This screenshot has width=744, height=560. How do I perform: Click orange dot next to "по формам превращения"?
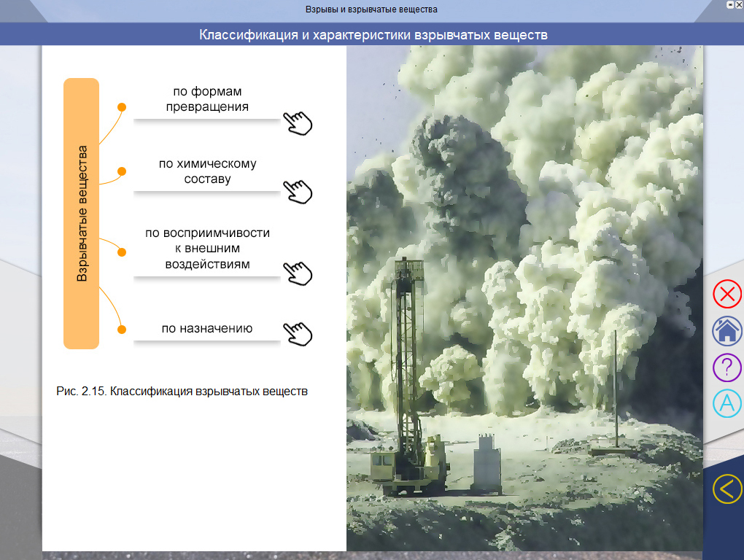(x=122, y=107)
